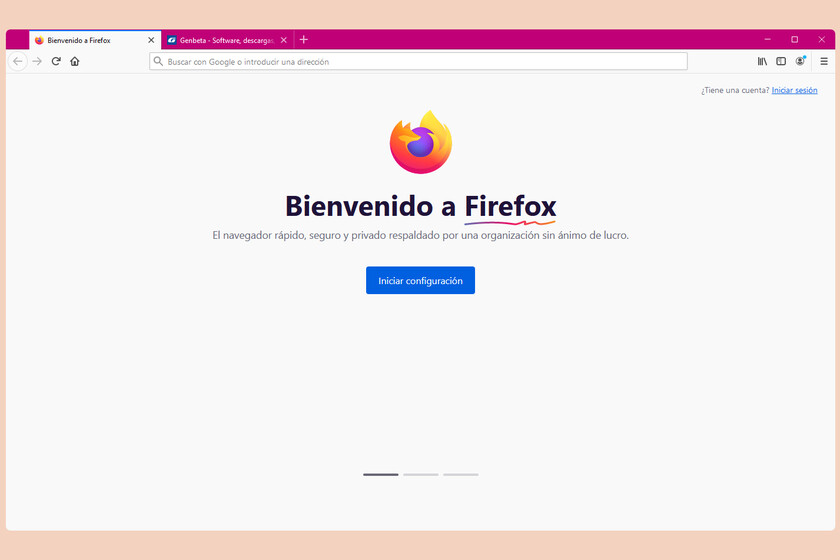Click the forward arrow navigation button
This screenshot has height=560, width=840.
(37, 62)
